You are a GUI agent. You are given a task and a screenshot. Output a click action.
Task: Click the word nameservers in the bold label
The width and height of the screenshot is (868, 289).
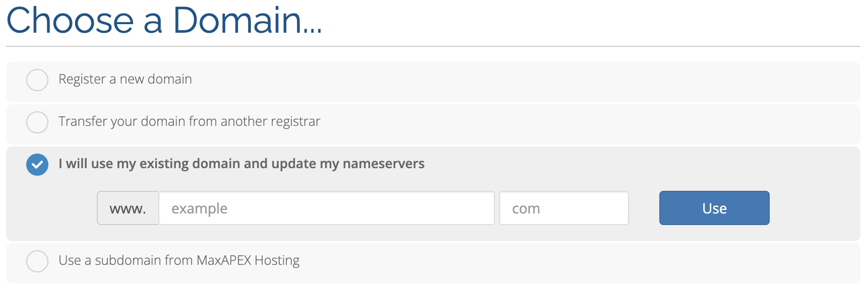pos(384,164)
